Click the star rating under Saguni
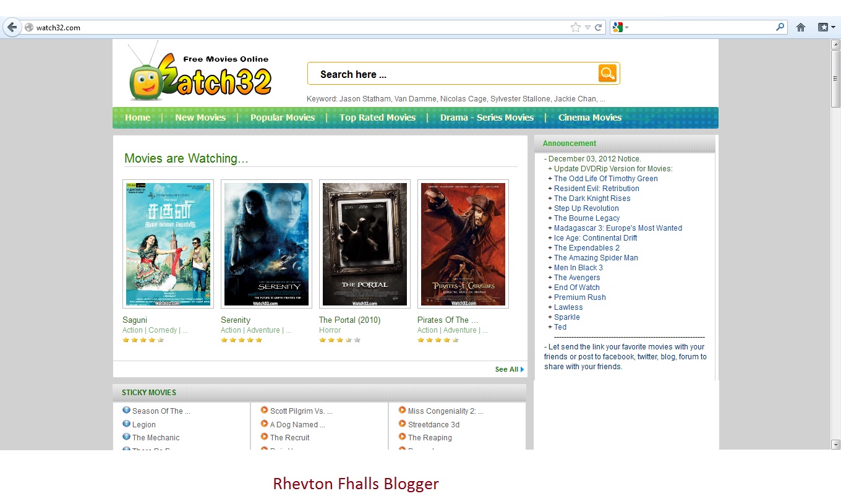The image size is (841, 504). pos(143,340)
